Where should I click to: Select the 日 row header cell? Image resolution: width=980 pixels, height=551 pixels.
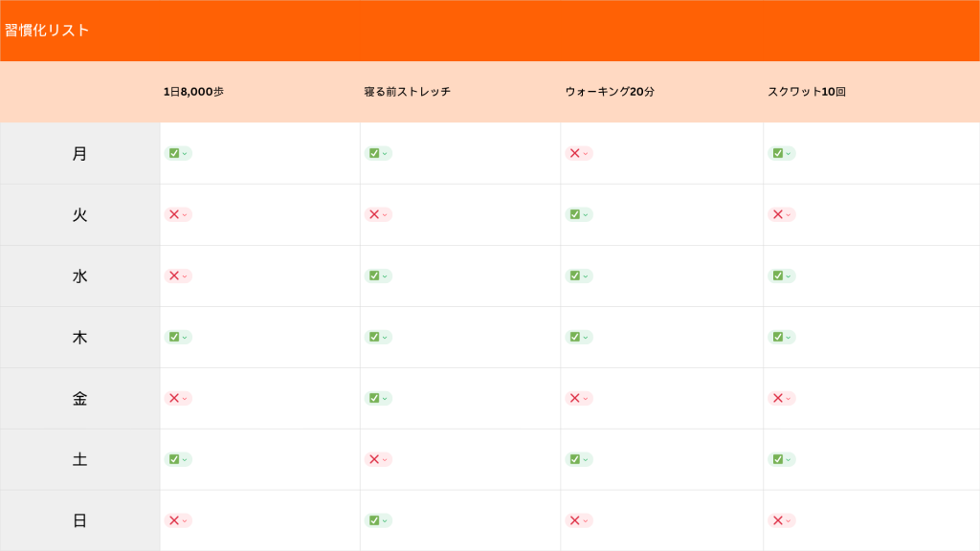click(x=79, y=520)
